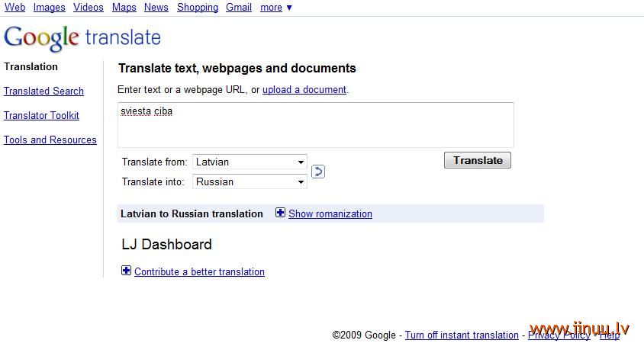Select the Translation sidebar item
Image resolution: width=644 pixels, height=353 pixels.
point(31,66)
